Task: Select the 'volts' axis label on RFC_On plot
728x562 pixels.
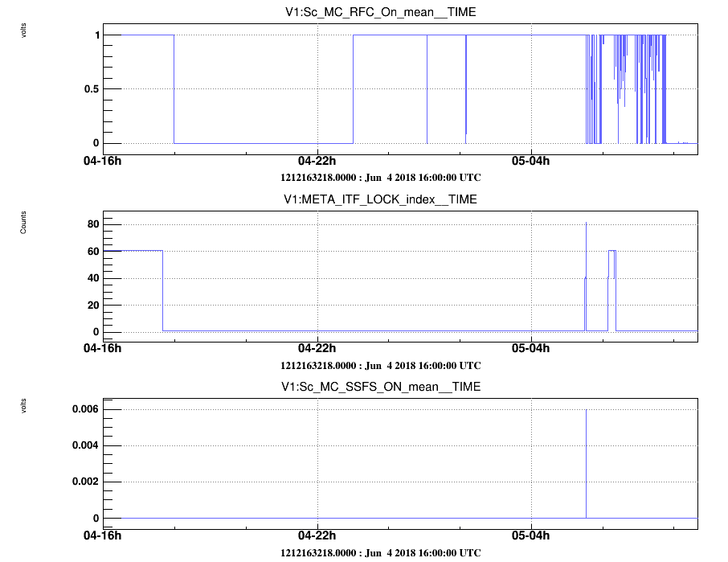Action: click(23, 31)
